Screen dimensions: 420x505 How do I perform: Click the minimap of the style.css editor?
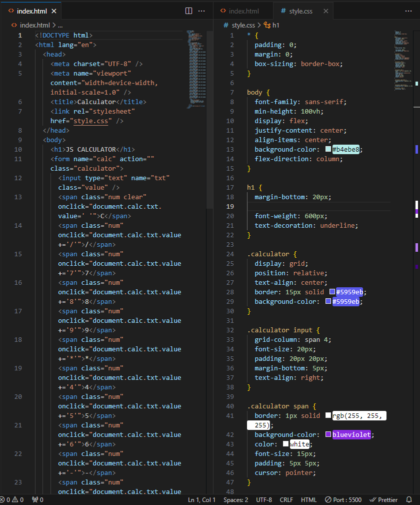click(x=403, y=60)
